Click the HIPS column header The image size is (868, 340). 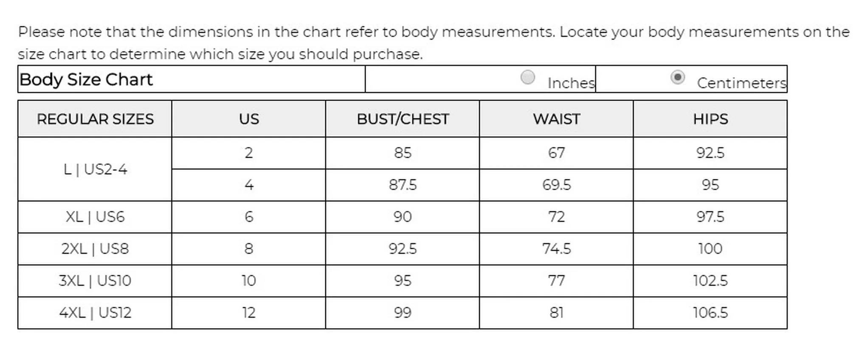coord(710,119)
